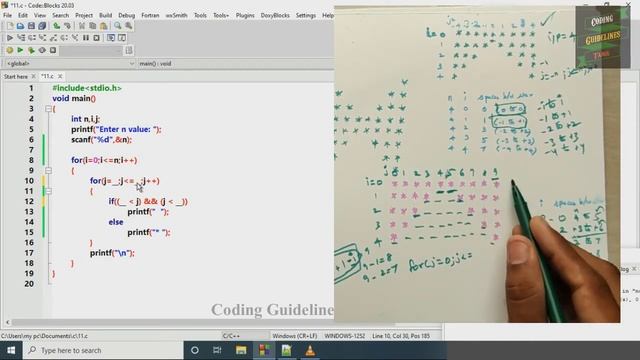Select the *11.c editor tab
This screenshot has height=360, width=640.
tap(47, 76)
